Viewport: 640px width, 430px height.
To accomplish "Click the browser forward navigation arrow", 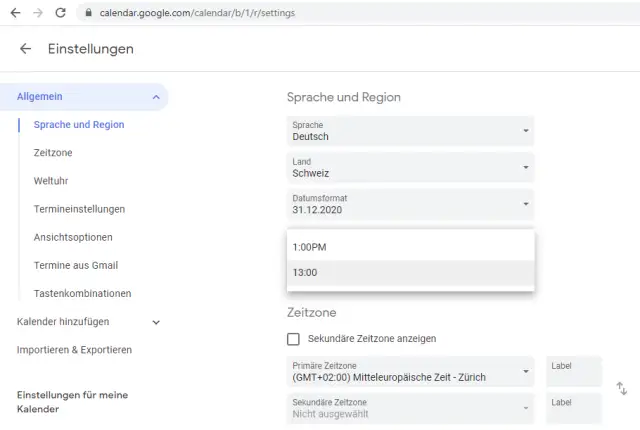I will pyautogui.click(x=38, y=14).
